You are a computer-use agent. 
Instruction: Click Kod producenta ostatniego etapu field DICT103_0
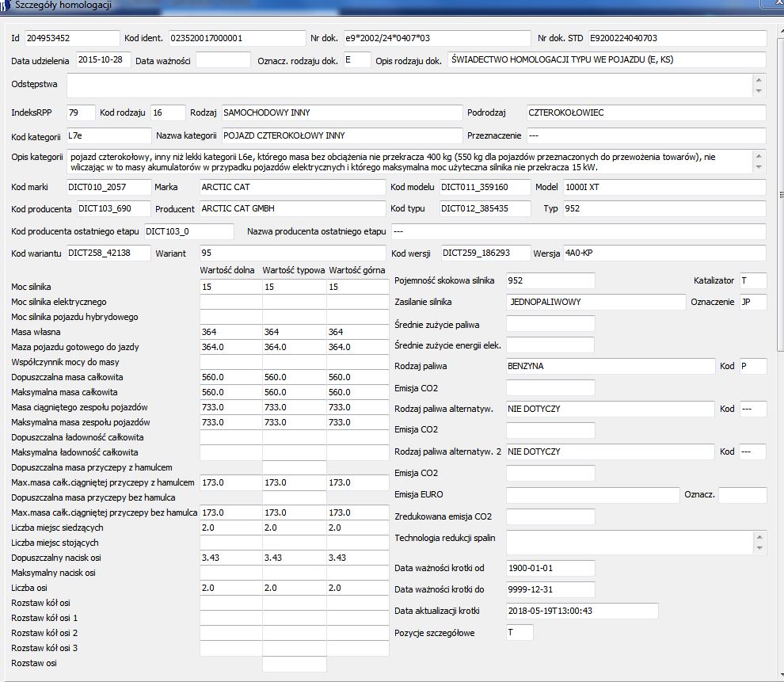[189, 231]
